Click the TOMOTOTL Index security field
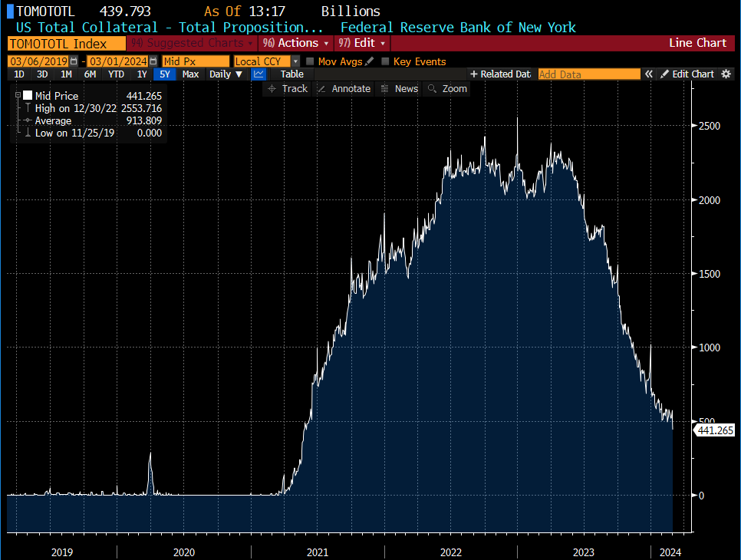 [x=67, y=44]
